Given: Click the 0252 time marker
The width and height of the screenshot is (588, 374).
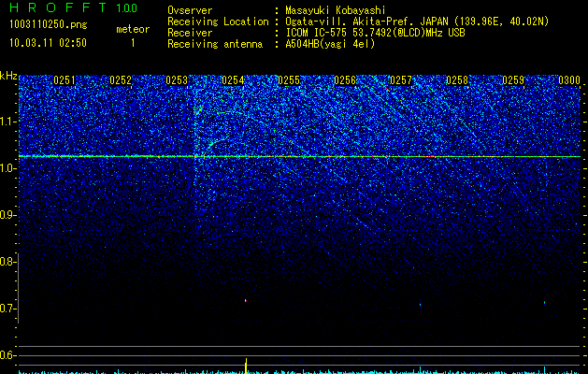Looking at the screenshot, I should pyautogui.click(x=121, y=80).
